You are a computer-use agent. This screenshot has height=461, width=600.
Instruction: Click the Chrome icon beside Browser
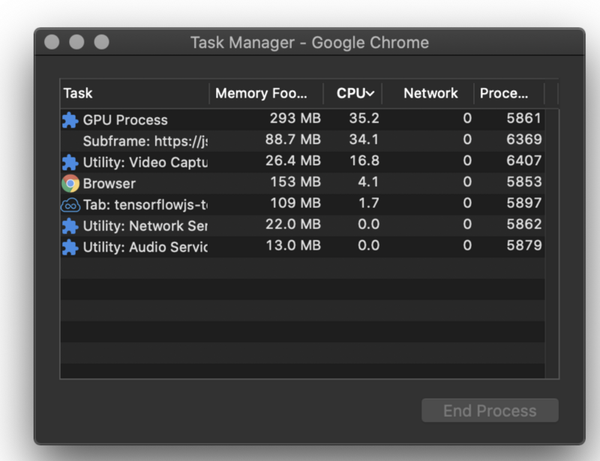(70, 183)
